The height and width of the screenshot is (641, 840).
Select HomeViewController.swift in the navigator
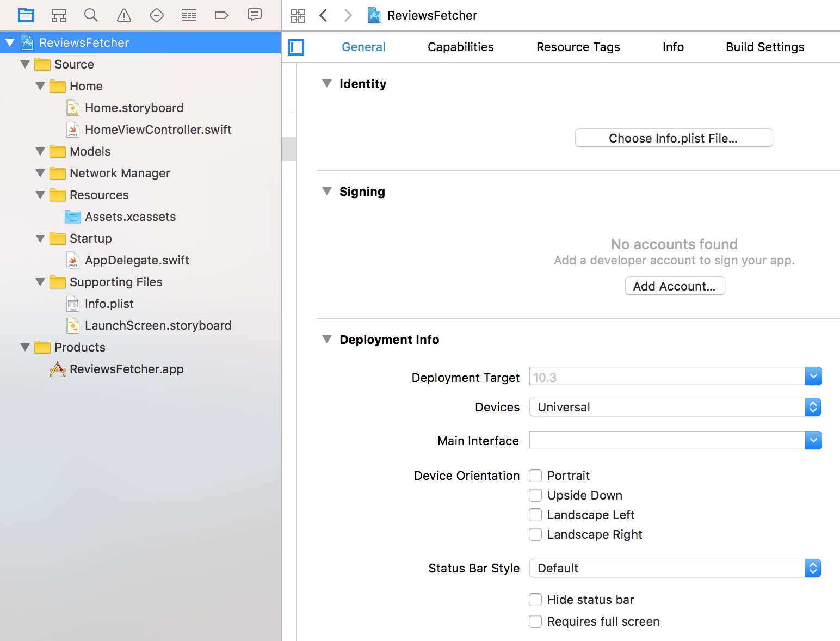[158, 130]
